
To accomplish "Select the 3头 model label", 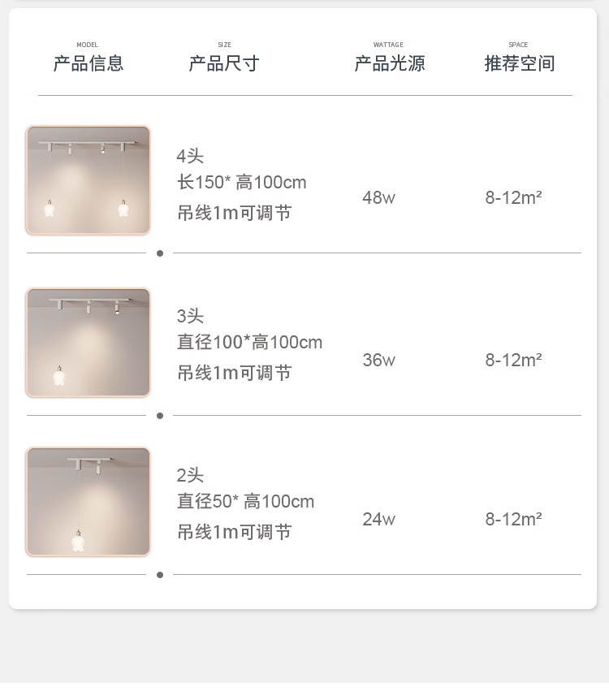I will point(190,316).
